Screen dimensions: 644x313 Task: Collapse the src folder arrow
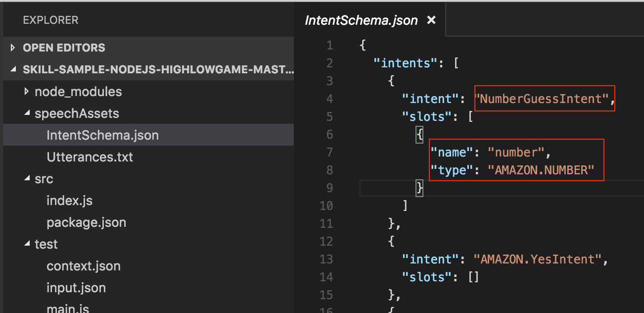click(26, 179)
